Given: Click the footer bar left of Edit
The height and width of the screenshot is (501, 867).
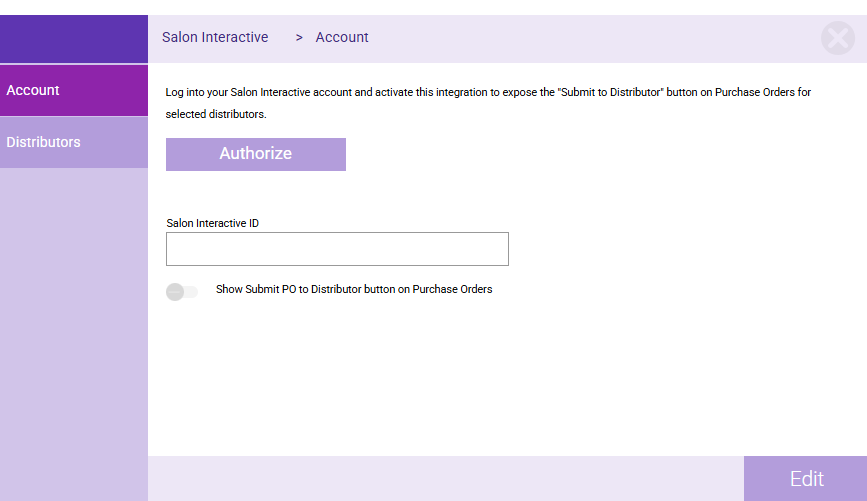Looking at the screenshot, I should pos(445,478).
